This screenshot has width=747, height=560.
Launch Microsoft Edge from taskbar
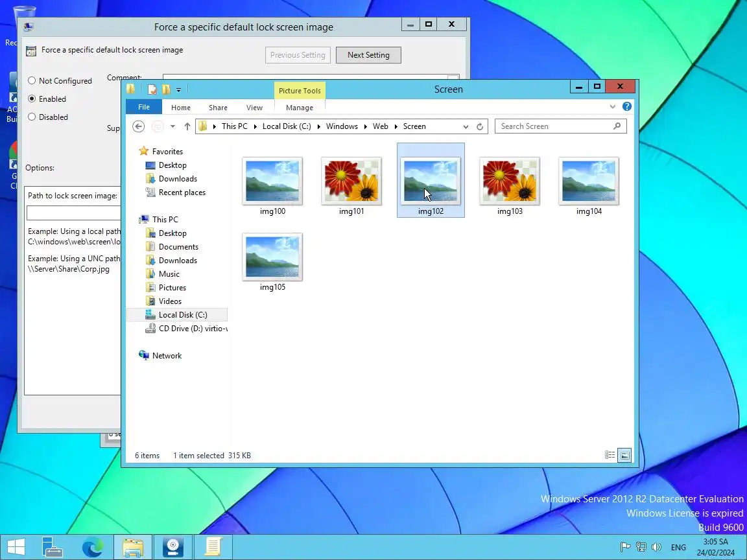point(93,547)
